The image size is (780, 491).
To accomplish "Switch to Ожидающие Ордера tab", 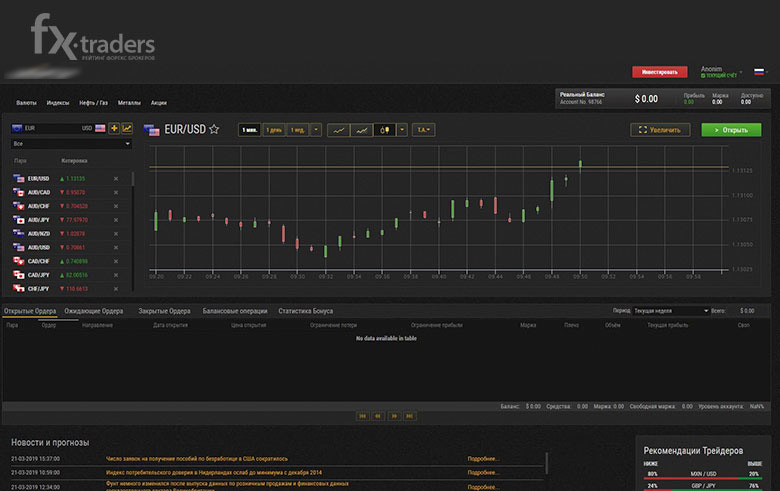I will coord(94,311).
